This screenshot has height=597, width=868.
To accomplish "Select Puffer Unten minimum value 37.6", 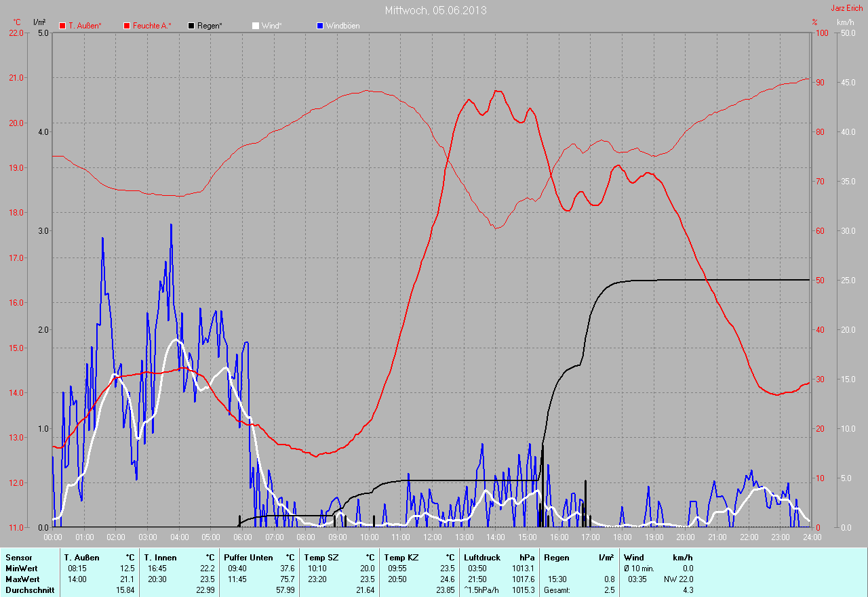I will click(287, 569).
